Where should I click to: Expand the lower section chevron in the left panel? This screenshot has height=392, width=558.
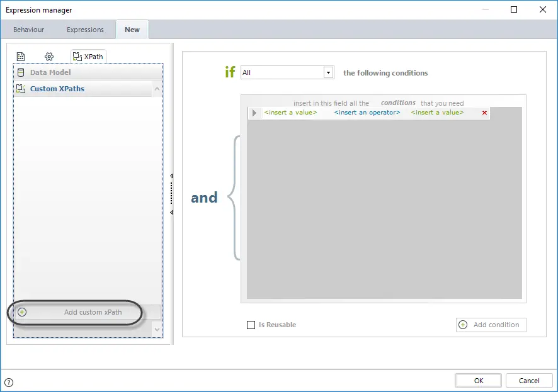coord(157,330)
